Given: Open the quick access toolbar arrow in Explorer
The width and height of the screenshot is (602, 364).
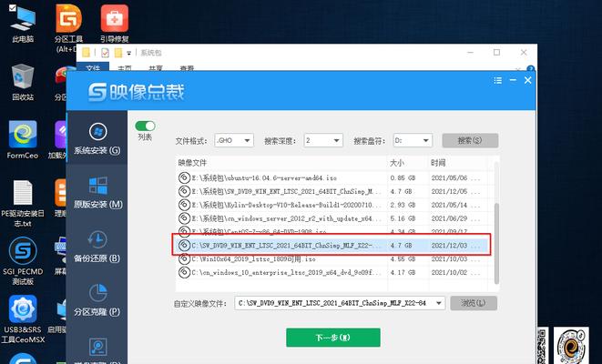Looking at the screenshot, I should pos(129,53).
